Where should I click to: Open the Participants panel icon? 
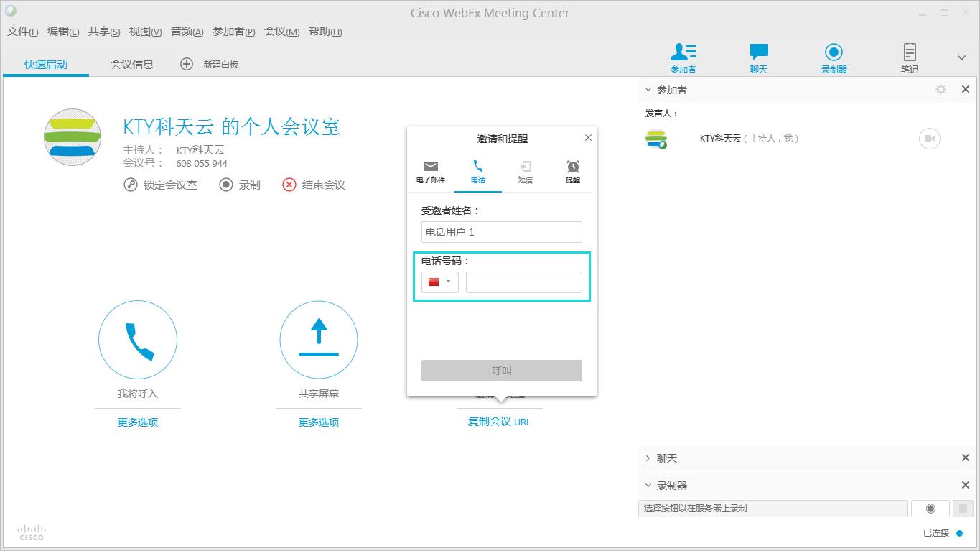click(683, 58)
